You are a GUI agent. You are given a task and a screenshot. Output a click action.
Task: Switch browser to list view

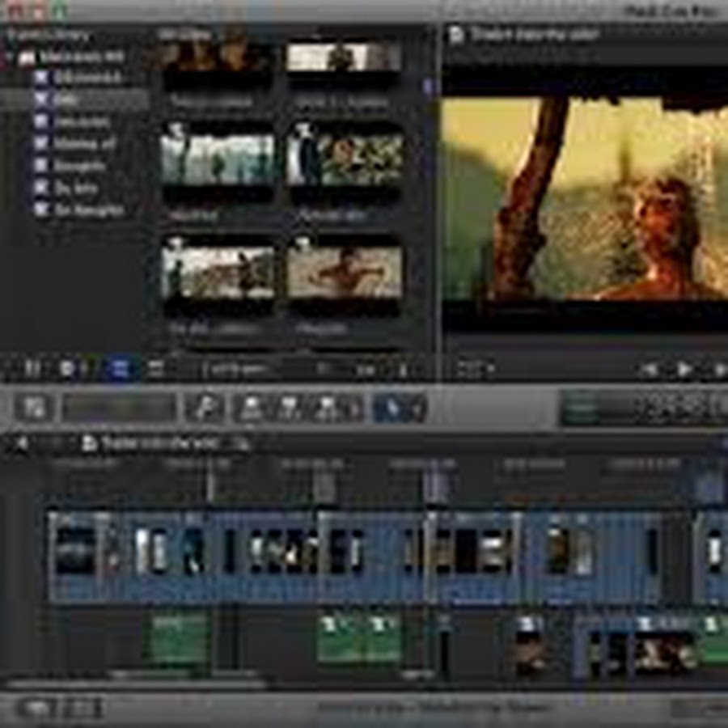pyautogui.click(x=155, y=369)
